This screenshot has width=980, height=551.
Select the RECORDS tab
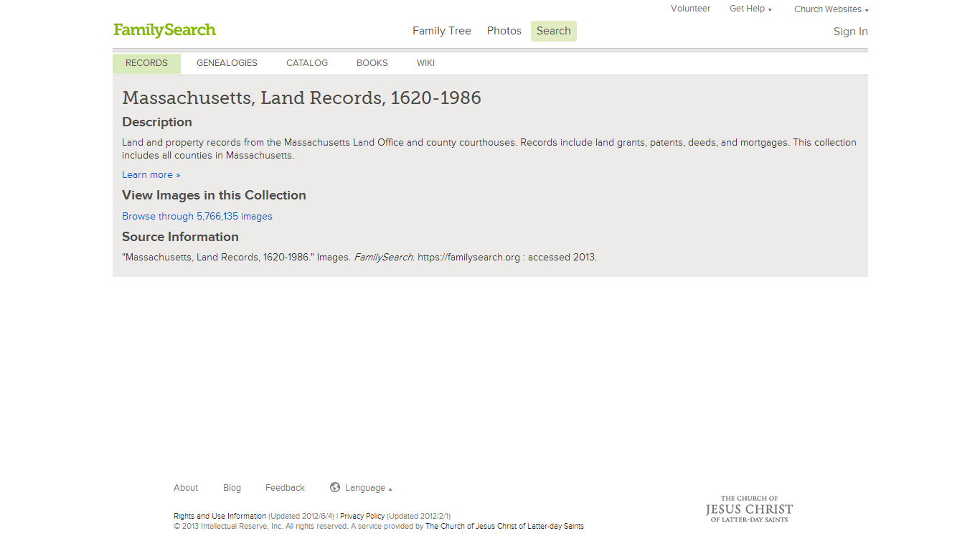pyautogui.click(x=146, y=63)
